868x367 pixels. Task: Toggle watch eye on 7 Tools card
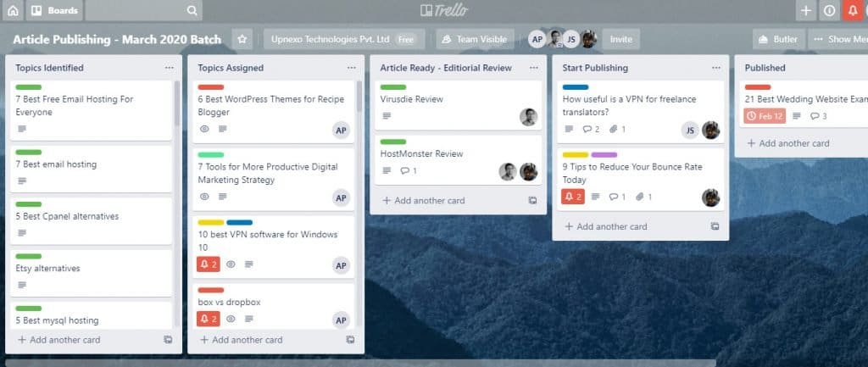(x=204, y=197)
